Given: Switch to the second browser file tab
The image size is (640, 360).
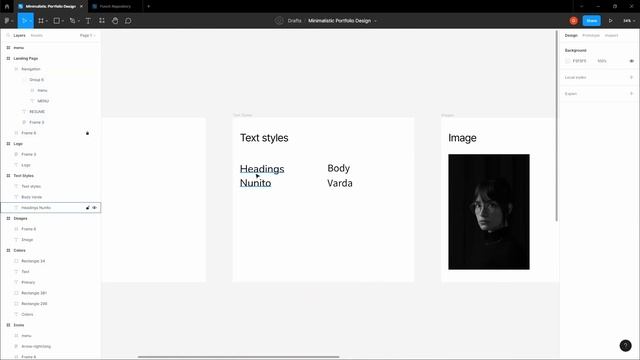Looking at the screenshot, I should point(115,6).
